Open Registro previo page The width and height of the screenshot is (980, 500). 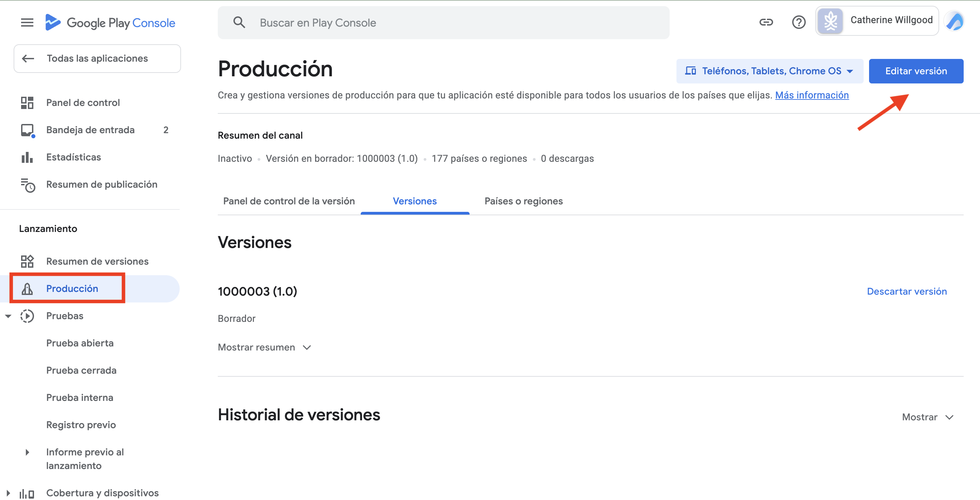(x=81, y=425)
